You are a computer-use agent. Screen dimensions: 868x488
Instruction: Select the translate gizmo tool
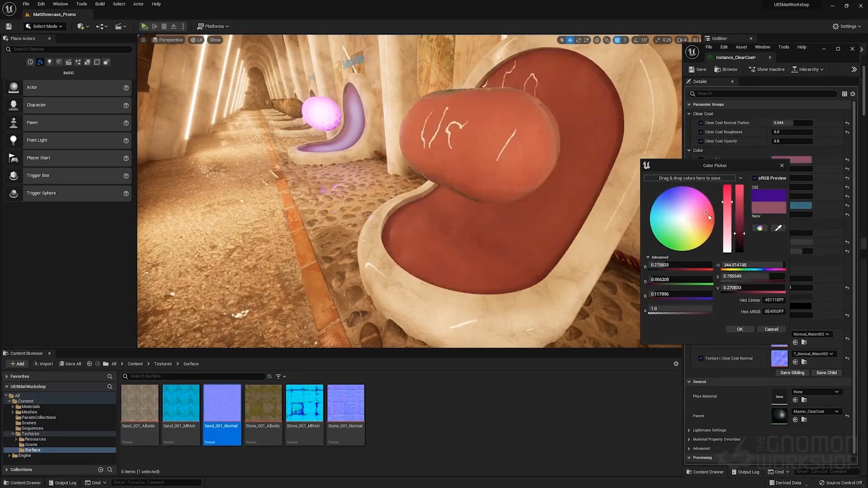[x=570, y=40]
